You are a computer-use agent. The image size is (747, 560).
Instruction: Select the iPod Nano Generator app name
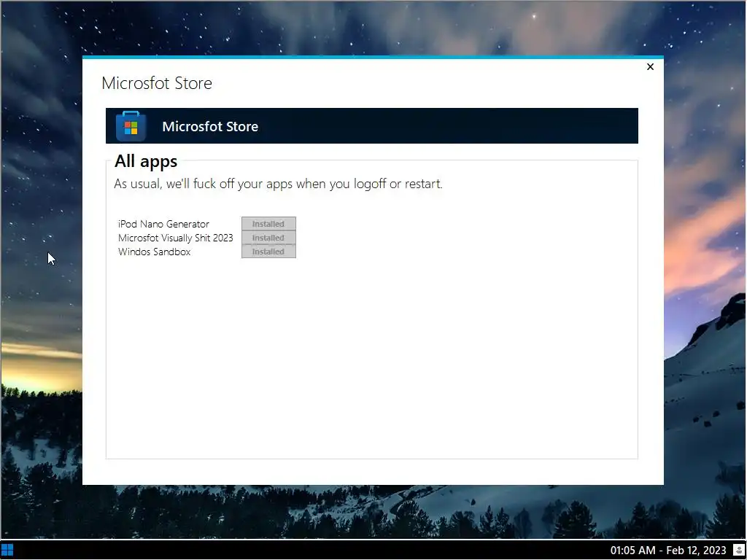tap(163, 224)
